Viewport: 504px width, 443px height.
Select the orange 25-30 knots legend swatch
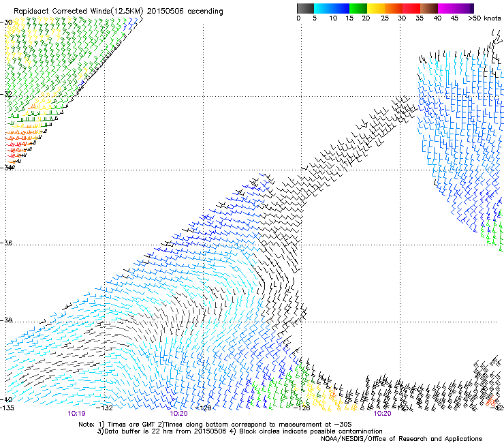394,8
